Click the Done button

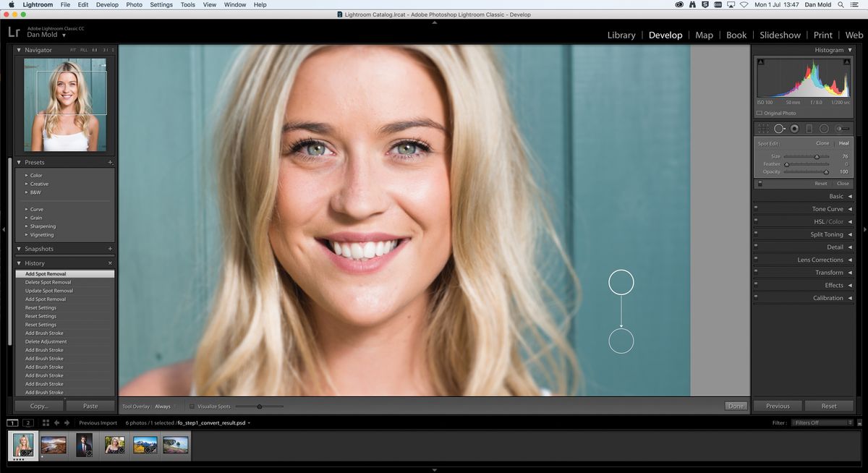pyautogui.click(x=736, y=406)
